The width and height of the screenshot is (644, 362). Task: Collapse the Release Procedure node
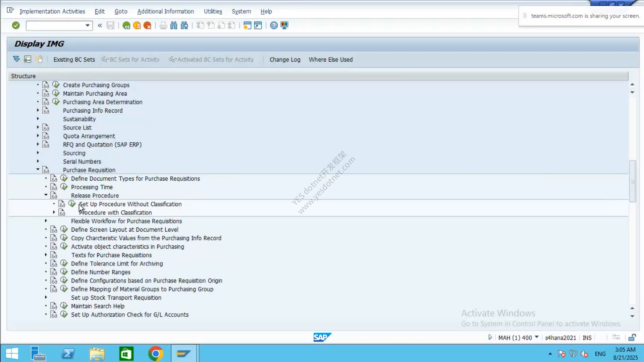46,195
